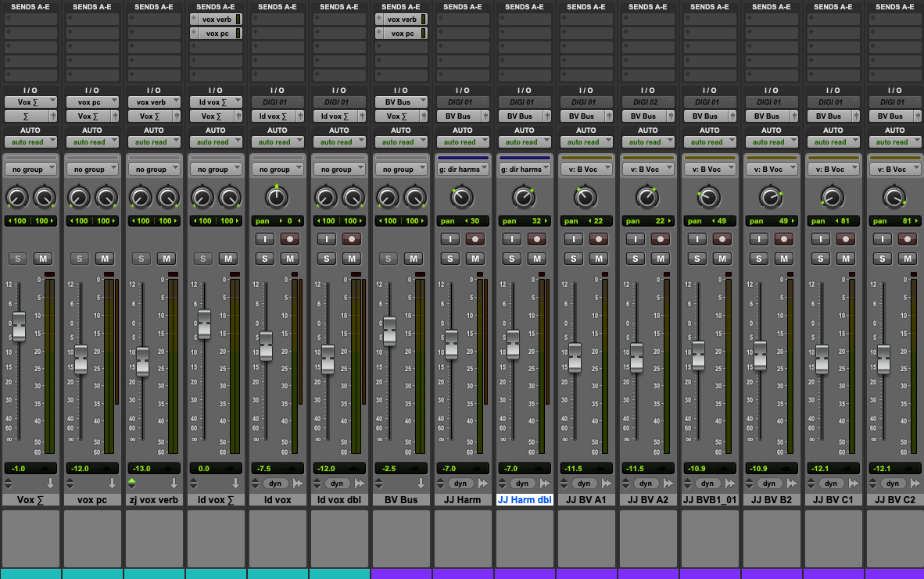Click the -2.5 volume readout on BV Bus

point(401,469)
